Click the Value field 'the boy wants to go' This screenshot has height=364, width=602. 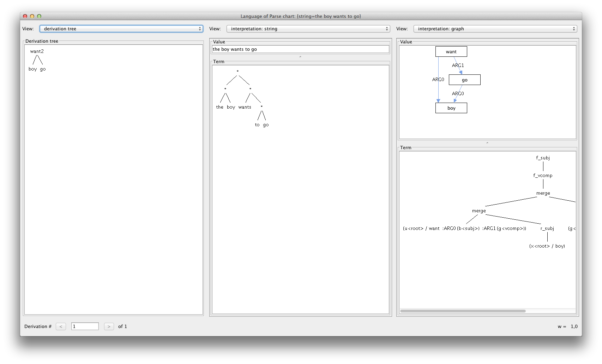[x=300, y=49]
